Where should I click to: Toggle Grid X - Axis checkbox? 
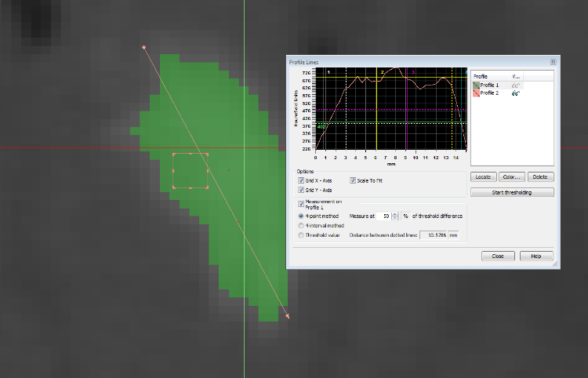click(301, 180)
